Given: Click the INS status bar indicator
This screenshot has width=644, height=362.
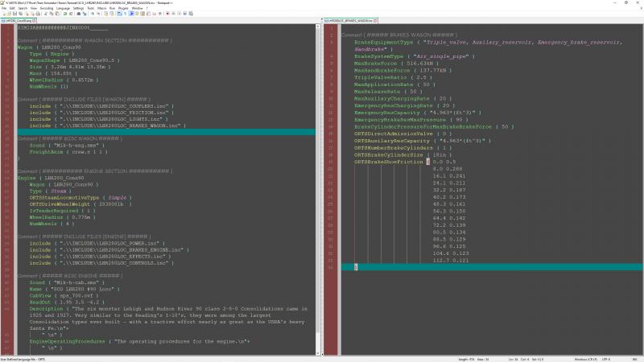Looking at the screenshot, I should [x=634, y=359].
